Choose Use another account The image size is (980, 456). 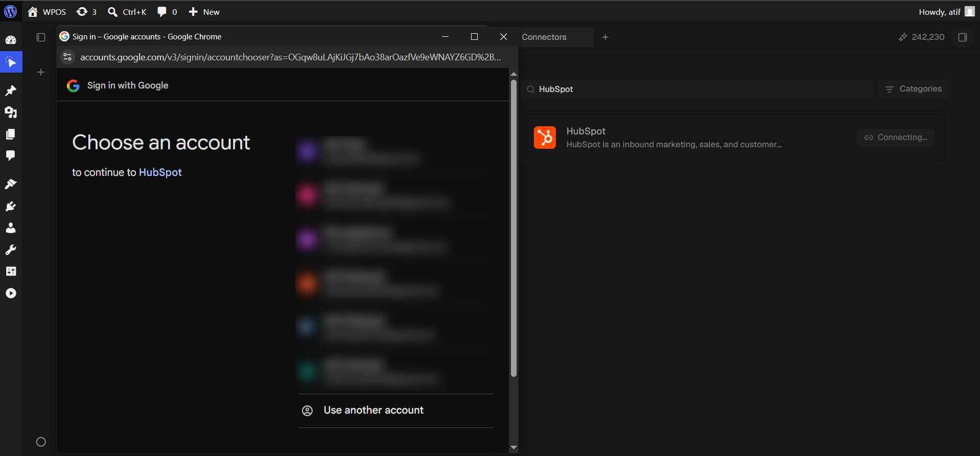[x=395, y=411]
